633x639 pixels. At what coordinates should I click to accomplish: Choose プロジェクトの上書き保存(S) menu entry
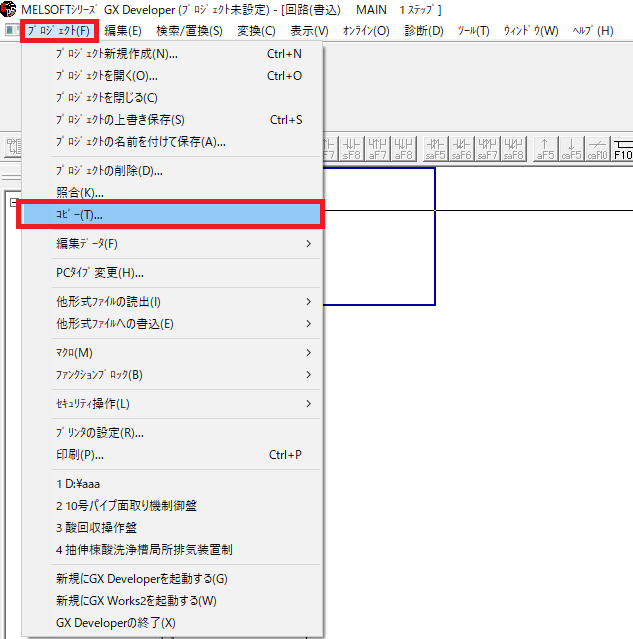click(x=172, y=120)
